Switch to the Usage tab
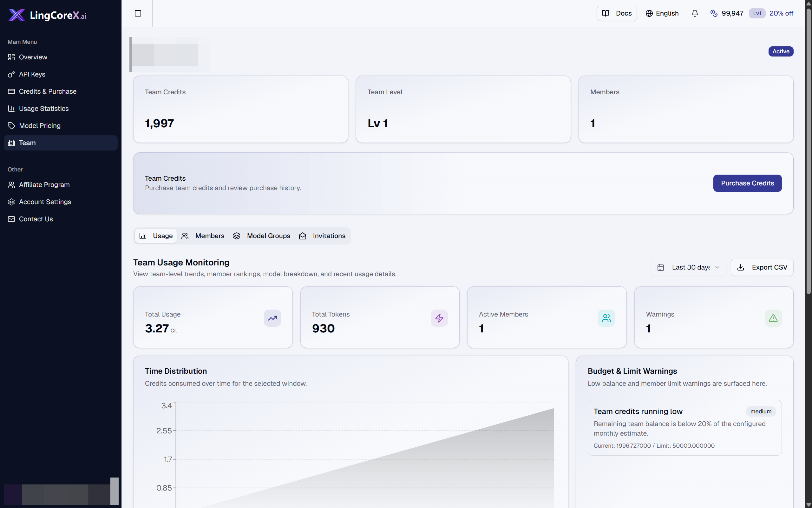This screenshot has height=508, width=812. click(x=156, y=236)
